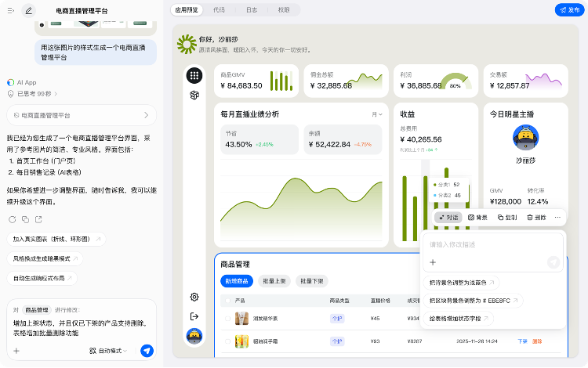The image size is (588, 368).
Task: Click the 删除 button in the floating toolbar
Action: point(536,217)
